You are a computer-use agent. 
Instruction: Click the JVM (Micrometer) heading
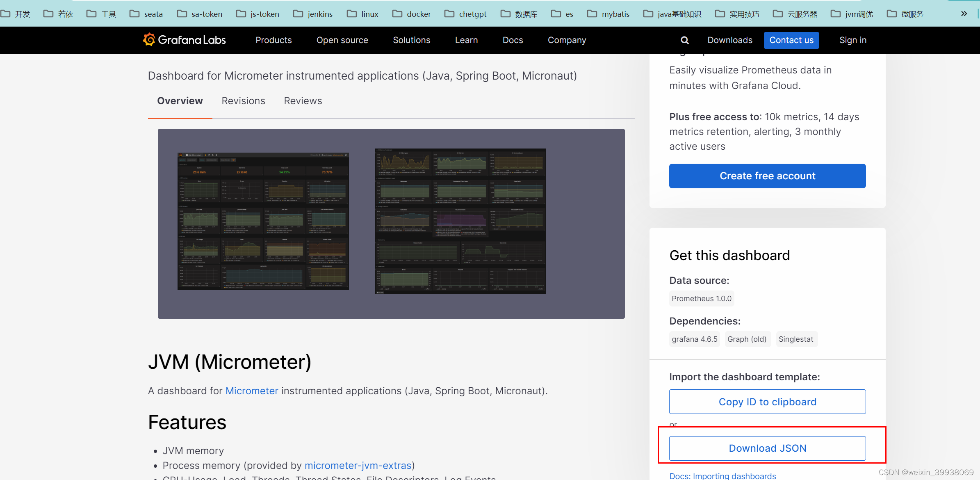(230, 362)
